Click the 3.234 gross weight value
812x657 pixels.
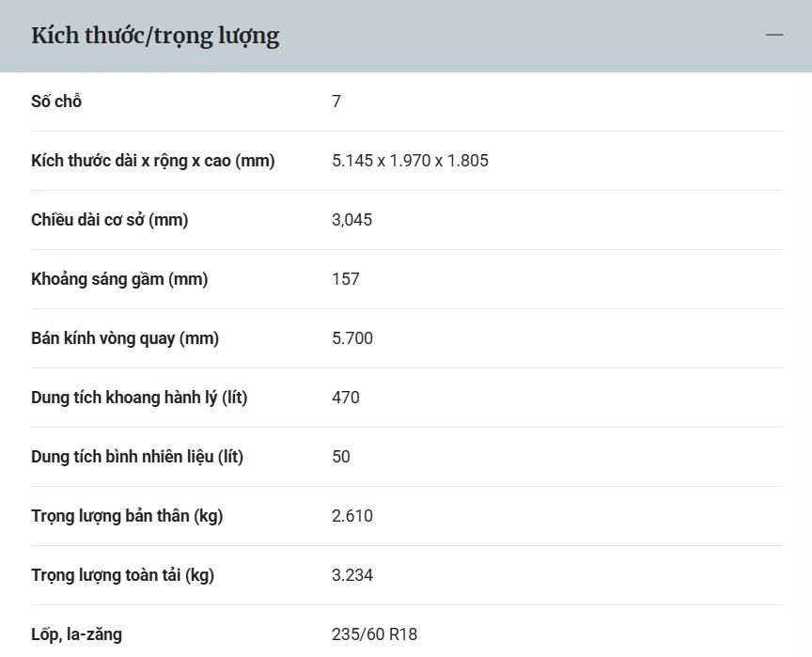(x=352, y=575)
